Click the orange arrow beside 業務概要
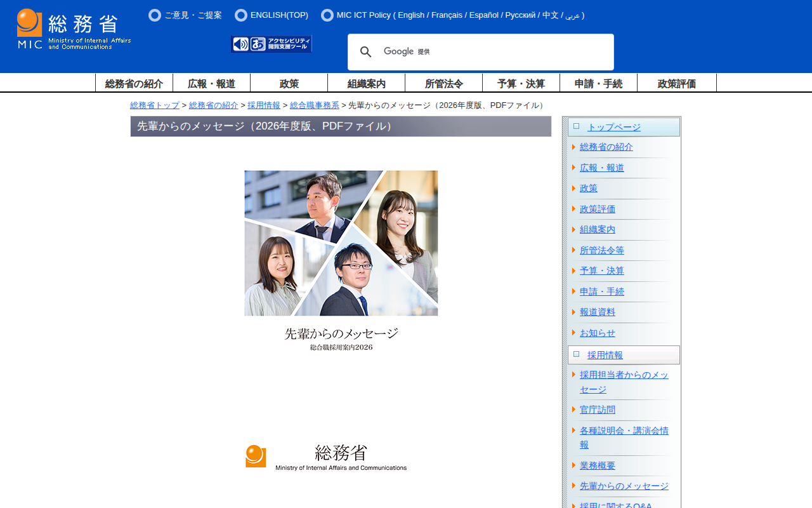The width and height of the screenshot is (812, 508). (573, 465)
